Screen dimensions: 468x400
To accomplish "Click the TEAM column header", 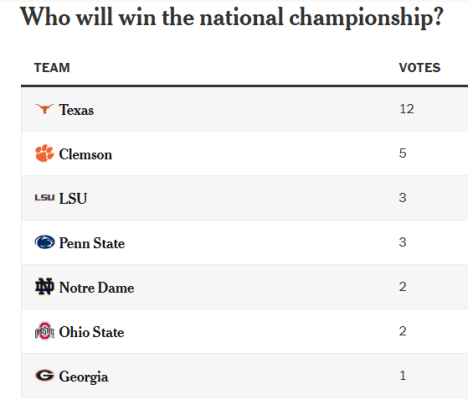I will 52,68.
